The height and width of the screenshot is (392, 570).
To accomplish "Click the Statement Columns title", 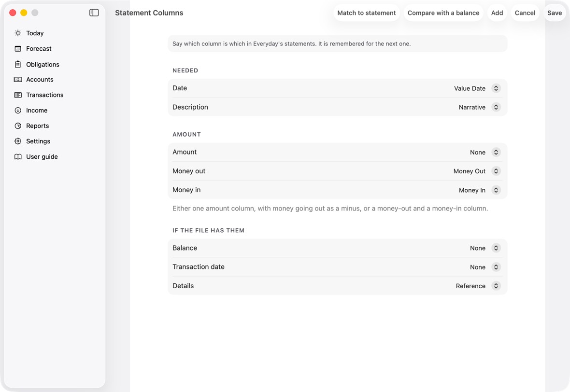I will click(149, 13).
